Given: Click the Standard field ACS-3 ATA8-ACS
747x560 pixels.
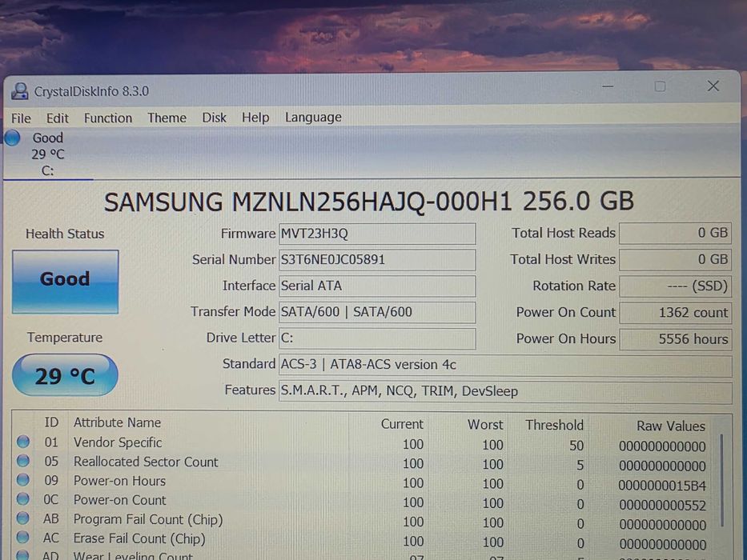Looking at the screenshot, I should click(x=505, y=365).
